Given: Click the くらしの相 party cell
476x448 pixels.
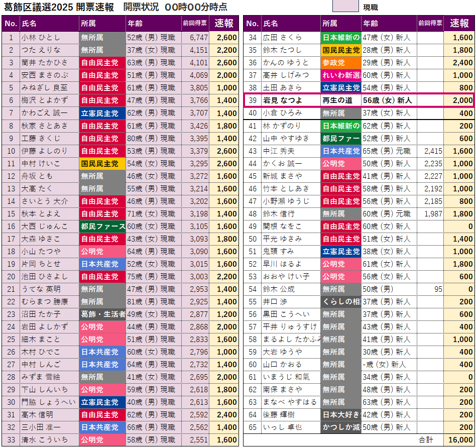Looking at the screenshot, I should pos(340,301).
